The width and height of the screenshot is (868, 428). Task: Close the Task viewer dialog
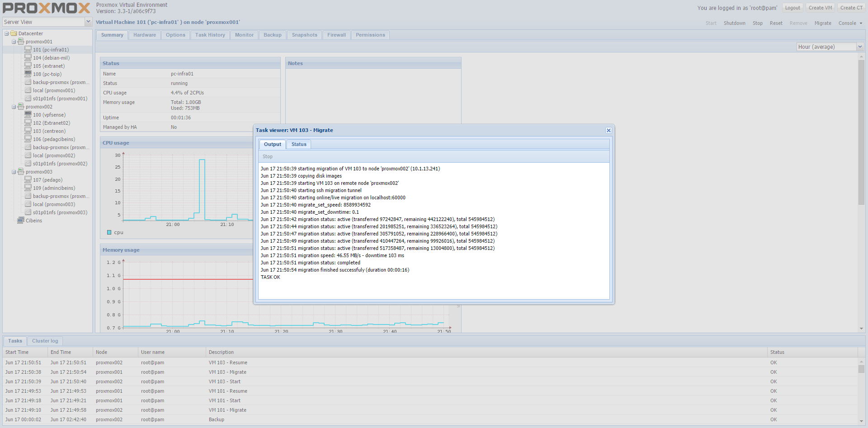[609, 130]
